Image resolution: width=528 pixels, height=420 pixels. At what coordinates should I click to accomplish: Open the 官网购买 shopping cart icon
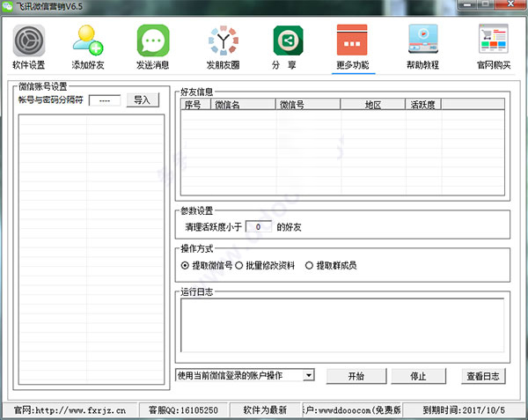494,39
